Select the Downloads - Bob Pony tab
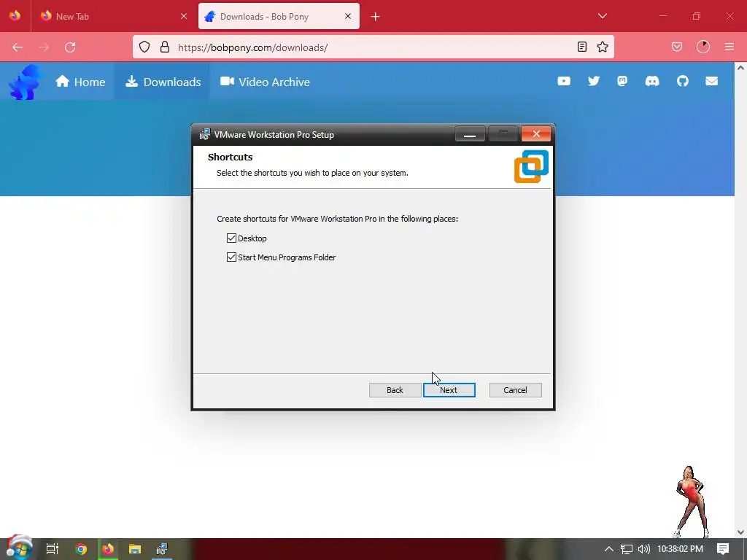747x560 pixels. coord(271,16)
